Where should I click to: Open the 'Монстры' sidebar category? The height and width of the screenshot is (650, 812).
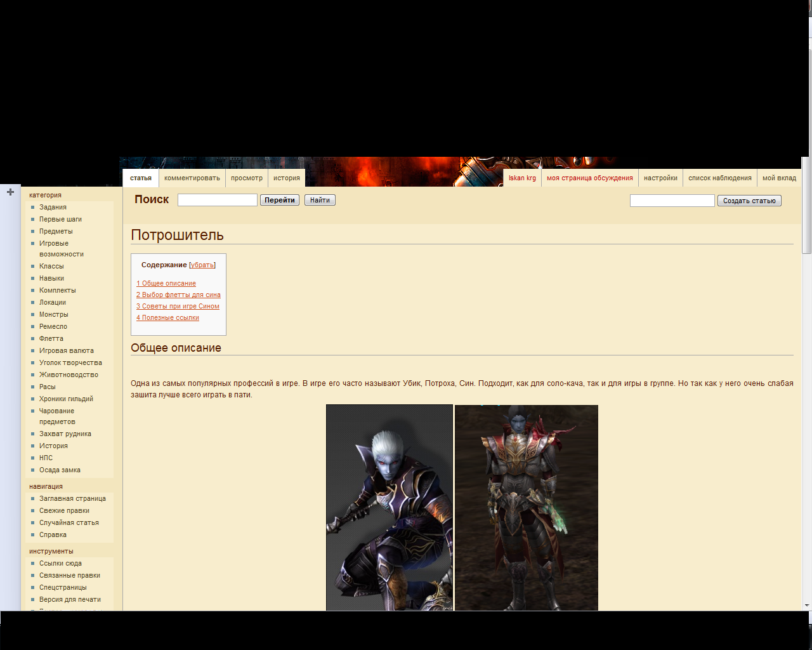pos(54,314)
